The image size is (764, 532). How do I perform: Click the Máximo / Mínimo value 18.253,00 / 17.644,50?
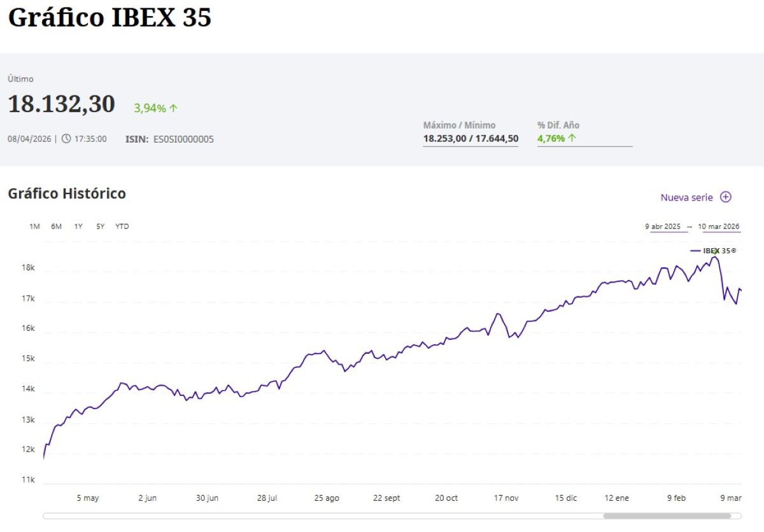[x=470, y=139]
